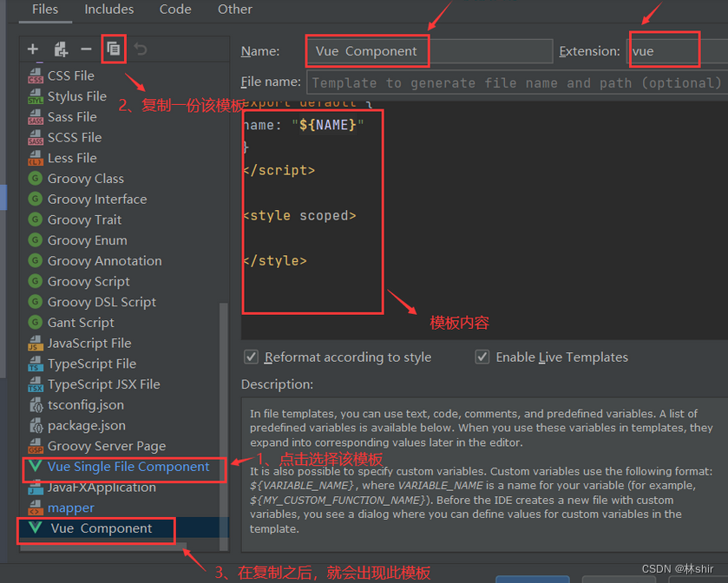728x583 pixels.
Task: Click the '<style scoped>' line in editor
Action: click(299, 215)
